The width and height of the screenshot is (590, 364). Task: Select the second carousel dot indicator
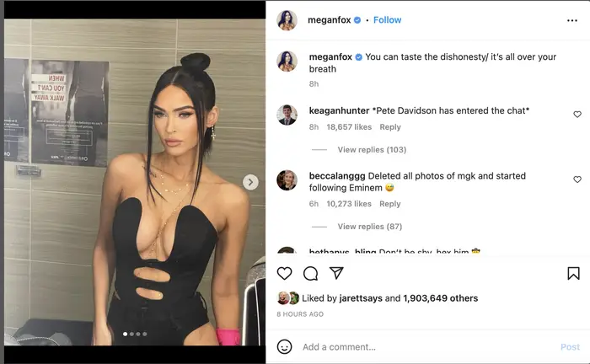131,334
